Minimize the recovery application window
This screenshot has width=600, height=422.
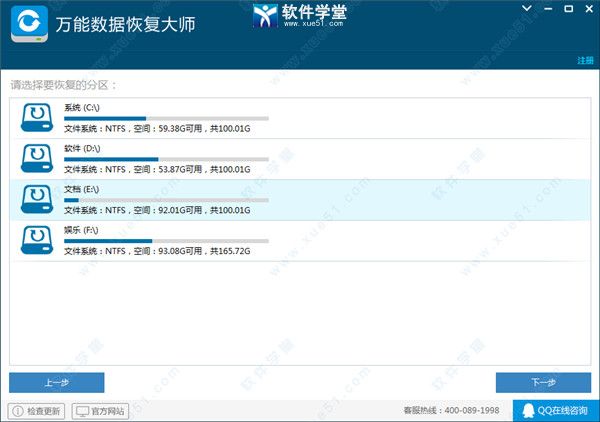(x=546, y=8)
